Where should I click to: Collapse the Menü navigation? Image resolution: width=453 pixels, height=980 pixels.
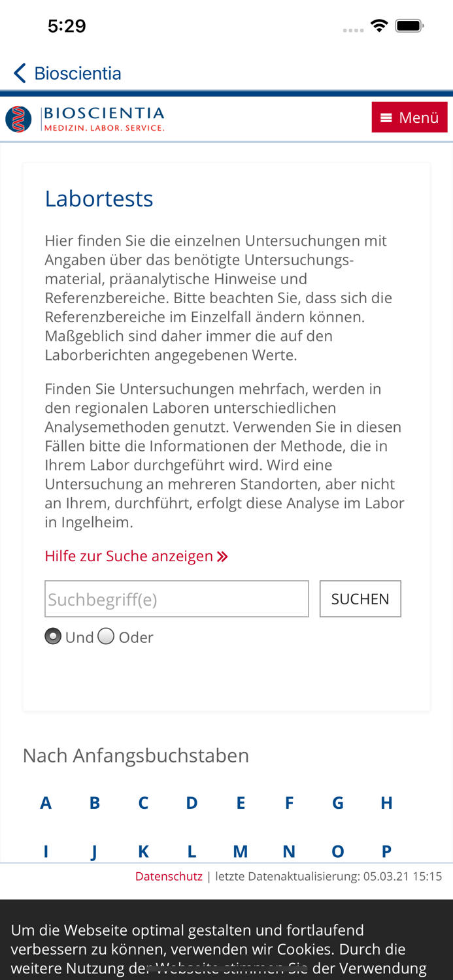tap(409, 117)
